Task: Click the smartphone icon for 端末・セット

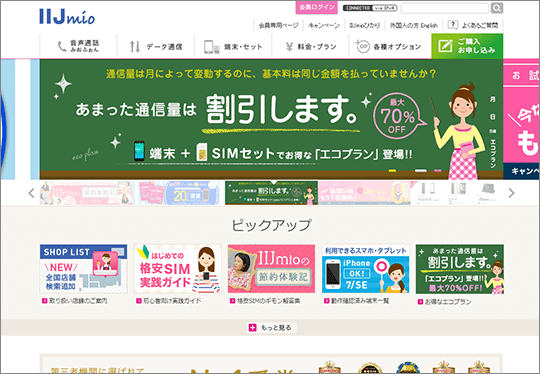Action: click(212, 47)
